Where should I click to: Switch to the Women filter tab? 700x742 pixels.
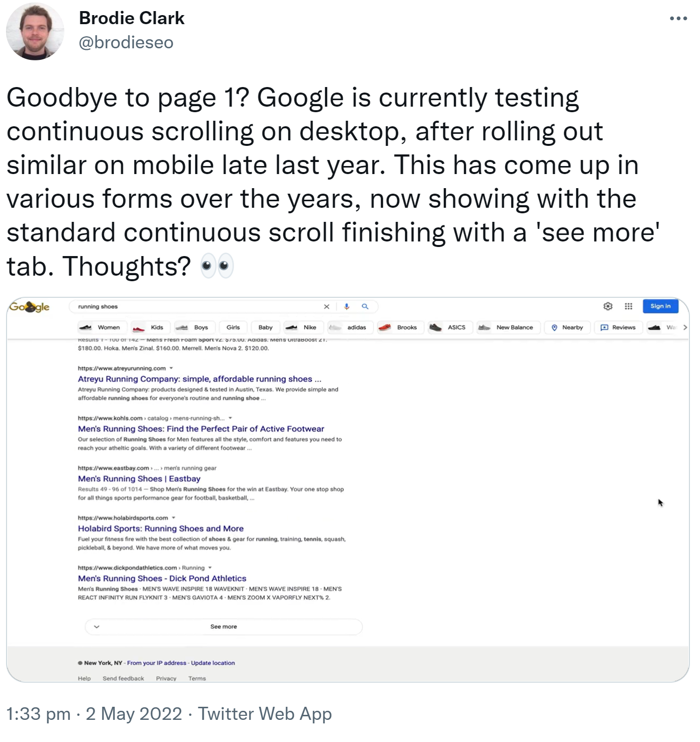(x=102, y=327)
